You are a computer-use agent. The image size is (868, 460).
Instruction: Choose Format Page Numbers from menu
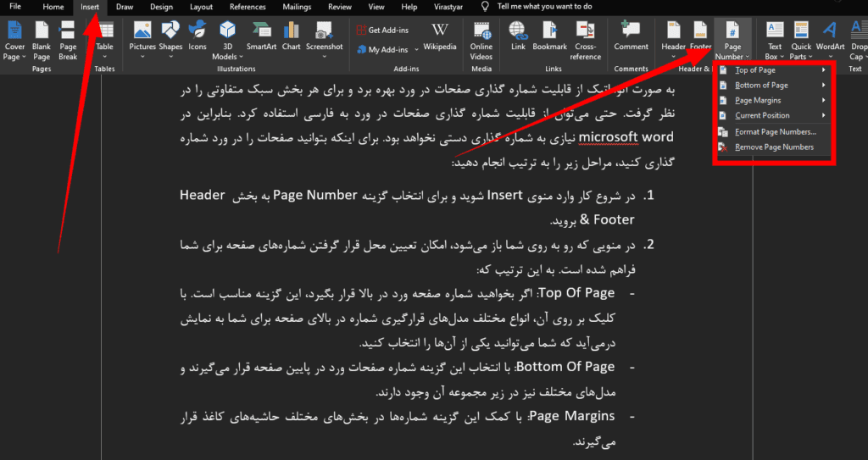point(775,131)
